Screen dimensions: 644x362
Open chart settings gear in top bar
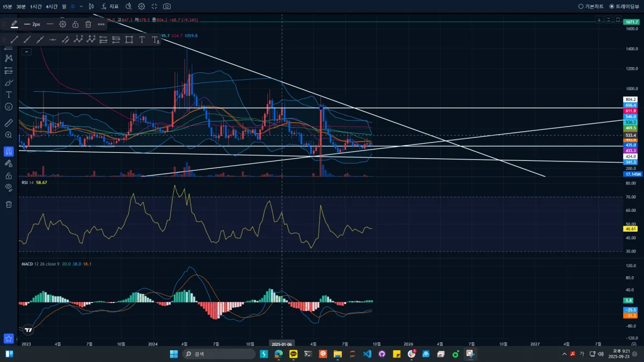pos(141,6)
